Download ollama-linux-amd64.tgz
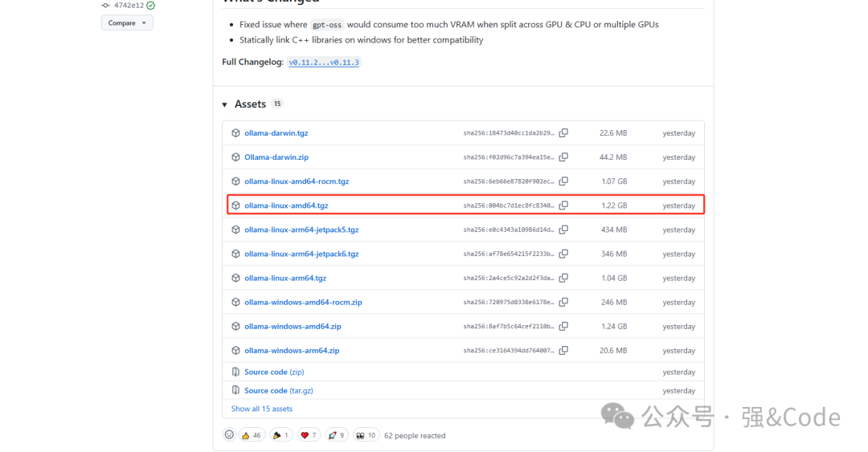868x452 pixels. point(286,206)
